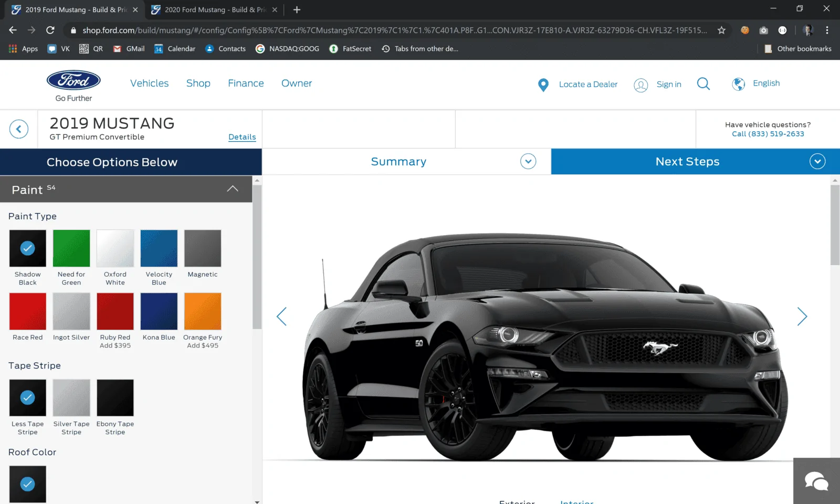Open the live chat bubble
This screenshot has width=840, height=504.
tap(816, 481)
